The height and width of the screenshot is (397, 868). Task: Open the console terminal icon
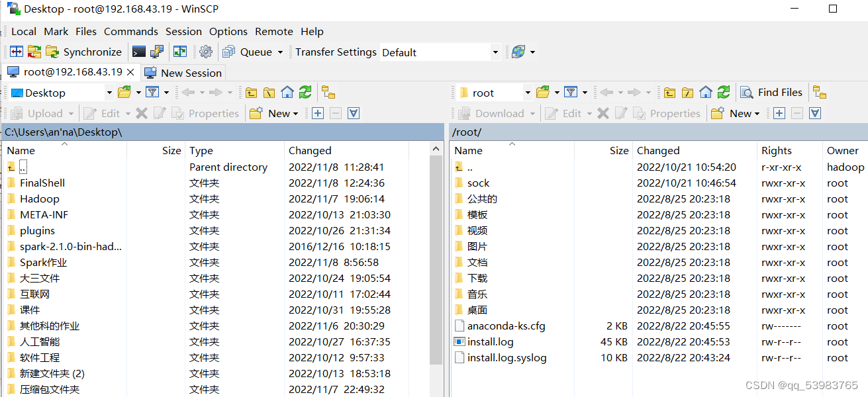(138, 52)
